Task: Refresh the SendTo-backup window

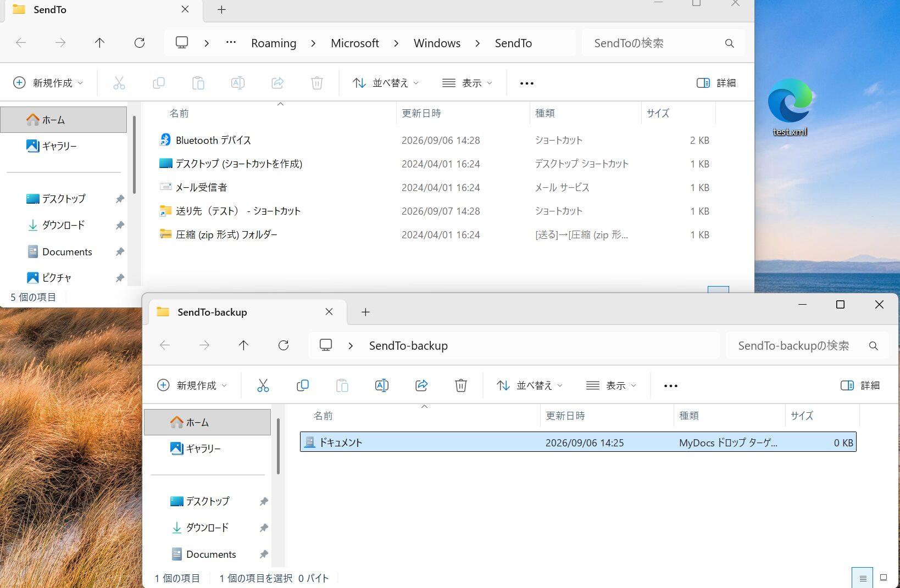Action: coord(284,345)
